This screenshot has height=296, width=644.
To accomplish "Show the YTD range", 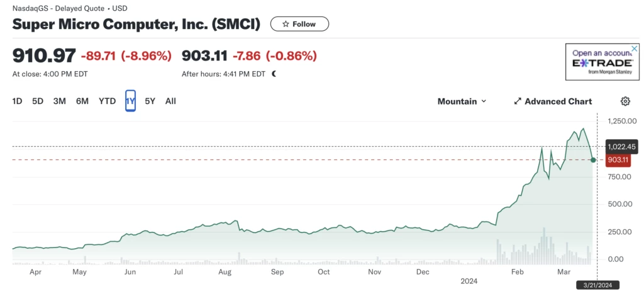I will 107,101.
